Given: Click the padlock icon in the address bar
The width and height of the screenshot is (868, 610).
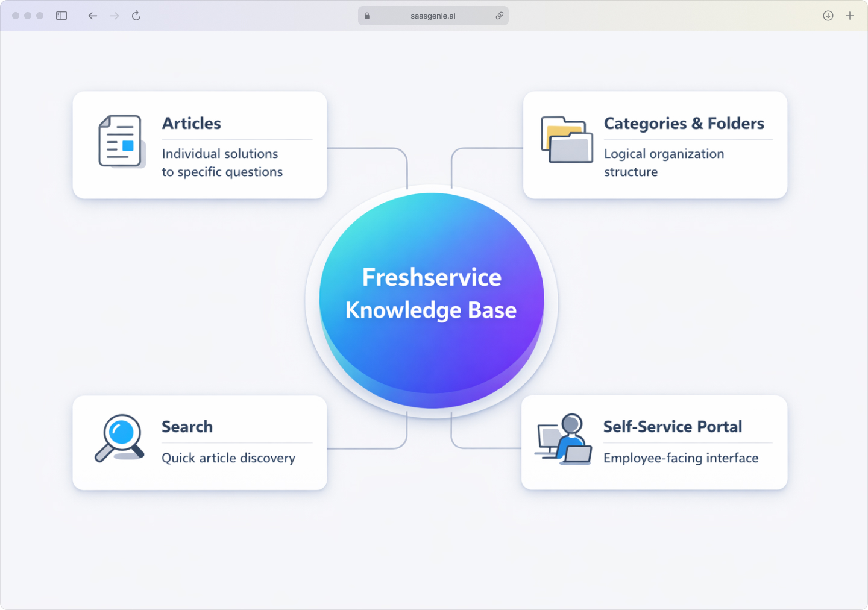Looking at the screenshot, I should tap(366, 16).
